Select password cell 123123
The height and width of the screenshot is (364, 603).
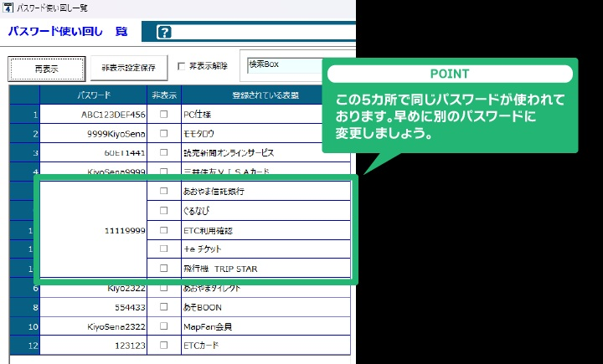click(94, 346)
